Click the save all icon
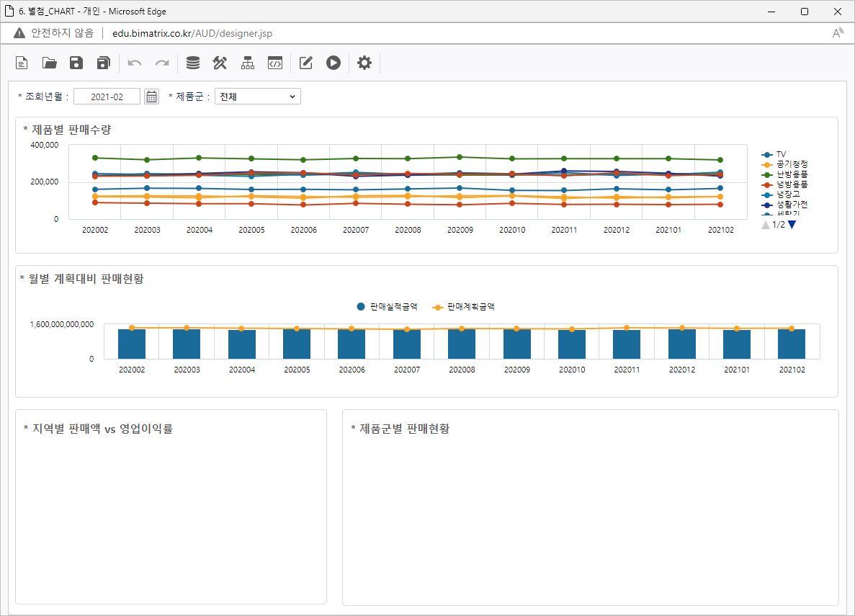 click(x=103, y=63)
